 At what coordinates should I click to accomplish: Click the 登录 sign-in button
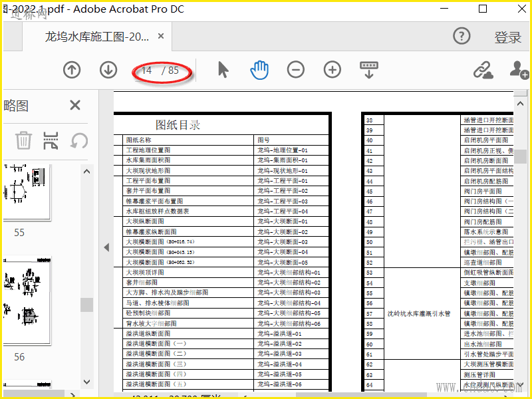click(x=508, y=37)
